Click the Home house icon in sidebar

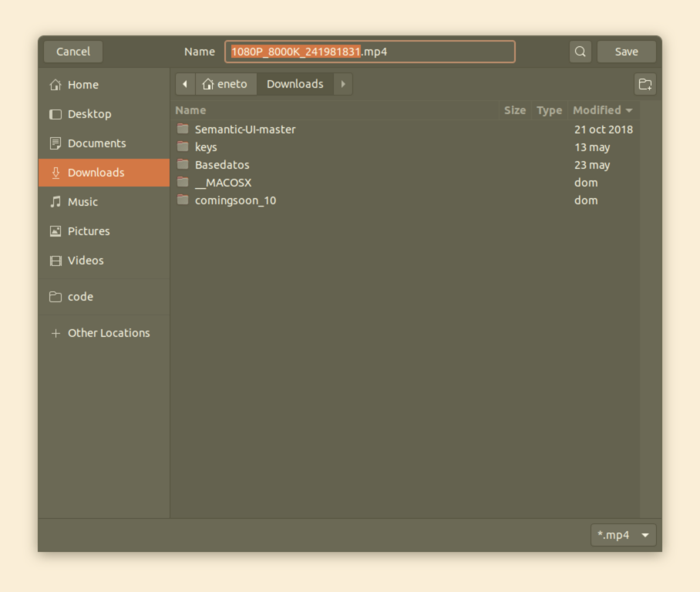pos(56,85)
